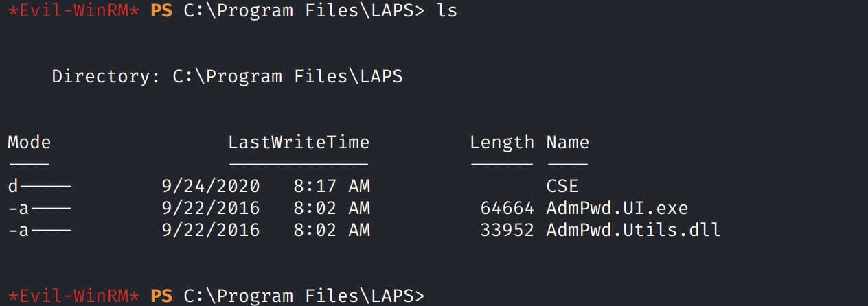Click the file length value 64664
868x306 pixels.
(x=507, y=208)
